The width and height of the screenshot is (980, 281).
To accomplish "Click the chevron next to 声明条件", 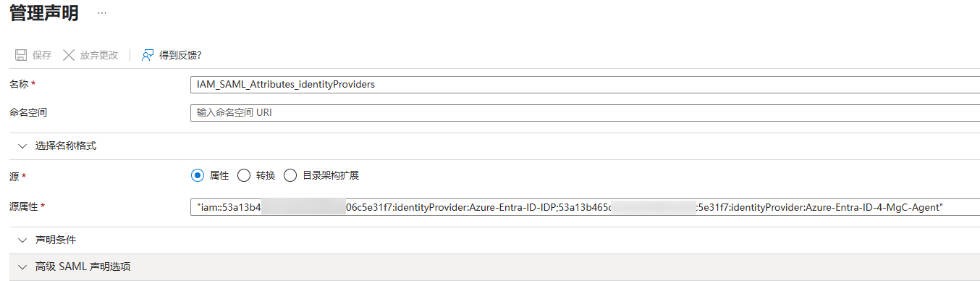I will coord(21,239).
